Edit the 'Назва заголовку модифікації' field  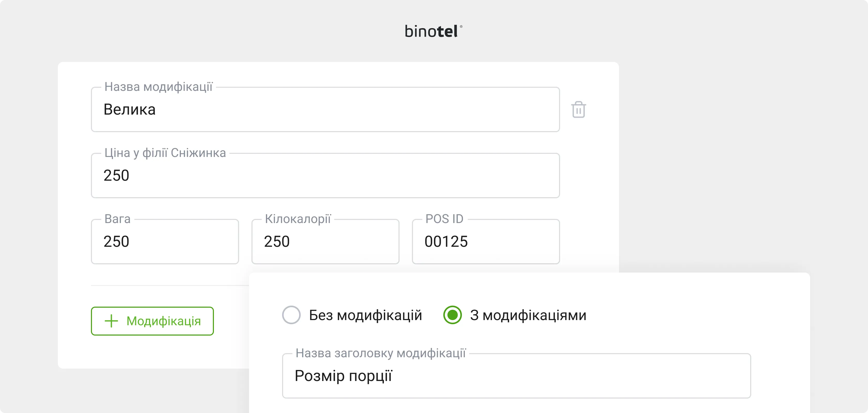[x=517, y=376]
